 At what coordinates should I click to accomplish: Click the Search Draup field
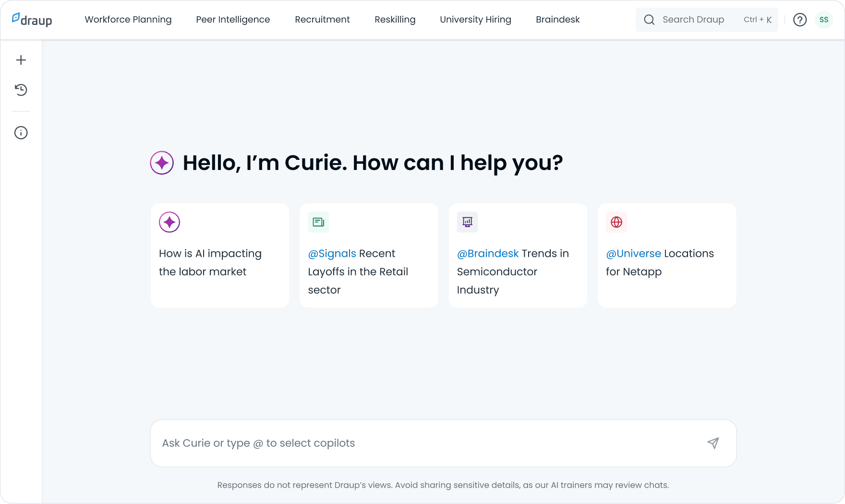pos(707,20)
